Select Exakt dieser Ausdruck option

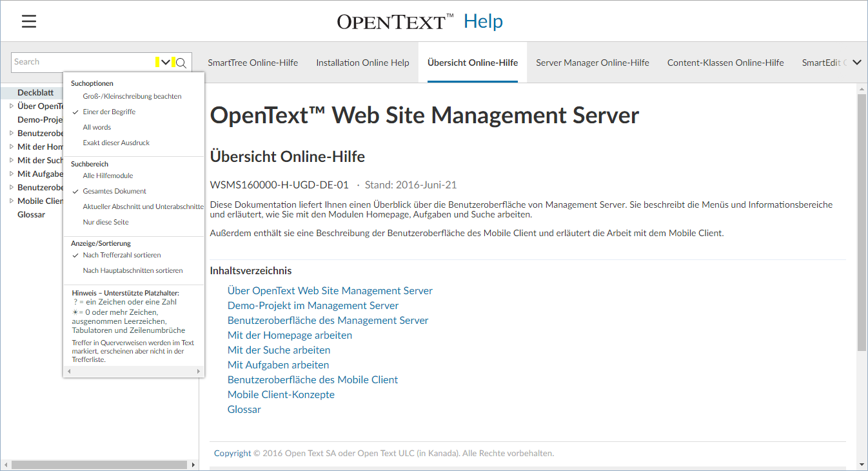tap(116, 143)
